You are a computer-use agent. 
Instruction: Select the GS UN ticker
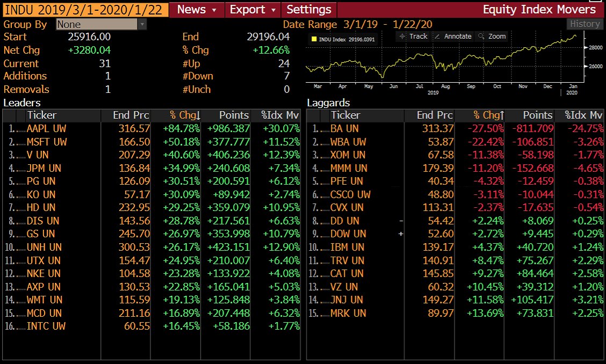41,234
